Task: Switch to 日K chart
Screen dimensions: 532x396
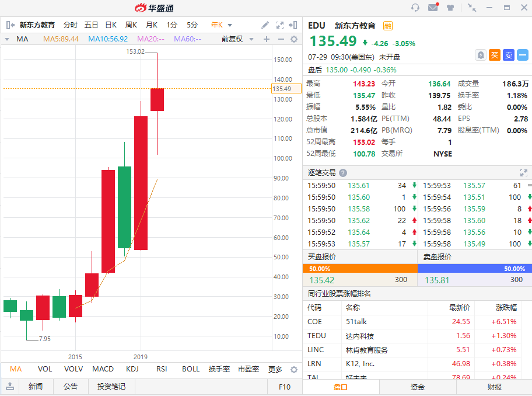Action: (x=111, y=25)
